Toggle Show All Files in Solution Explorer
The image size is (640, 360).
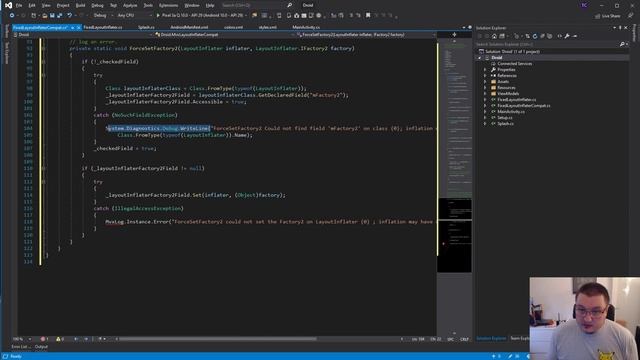coord(549,36)
